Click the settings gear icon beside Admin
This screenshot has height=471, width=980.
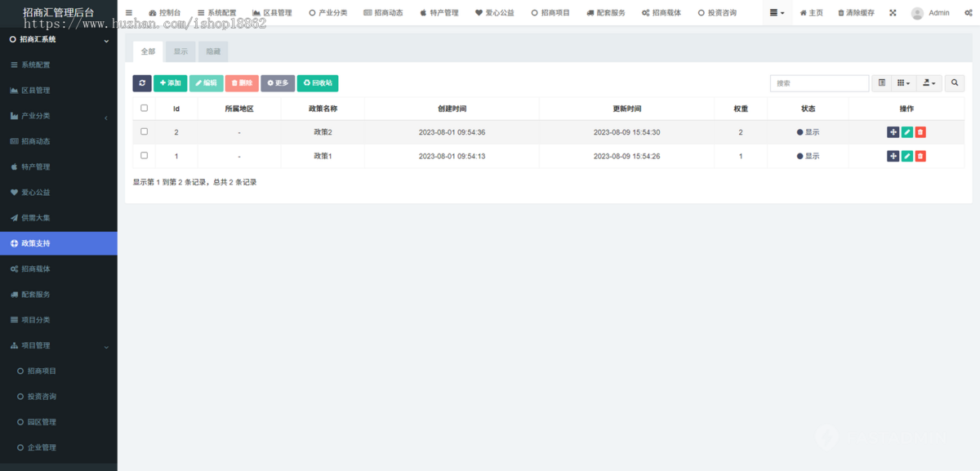pyautogui.click(x=969, y=12)
